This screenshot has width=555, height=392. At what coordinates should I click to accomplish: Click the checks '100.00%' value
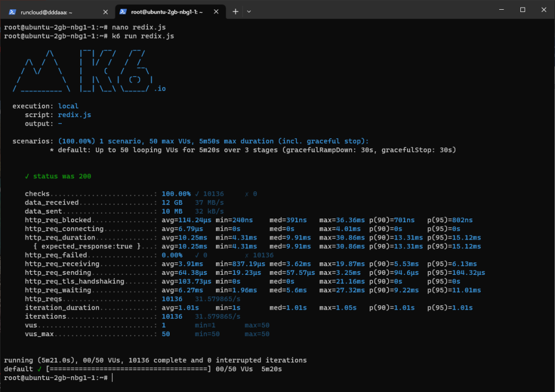tap(176, 194)
